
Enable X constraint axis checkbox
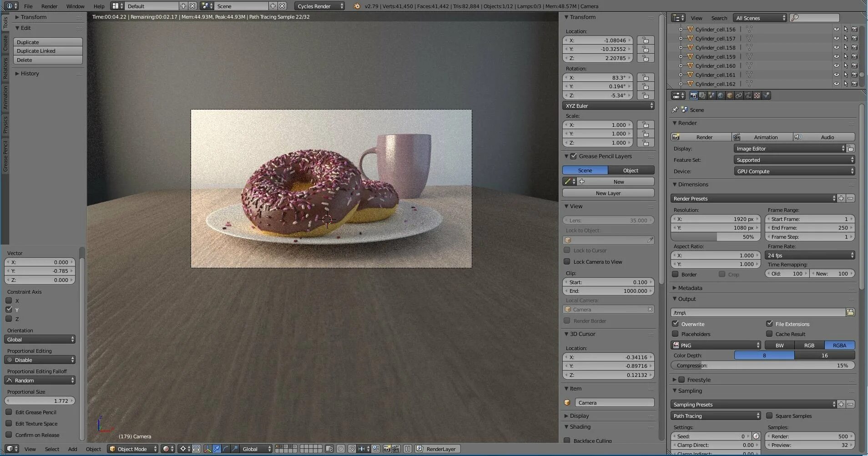tap(9, 301)
